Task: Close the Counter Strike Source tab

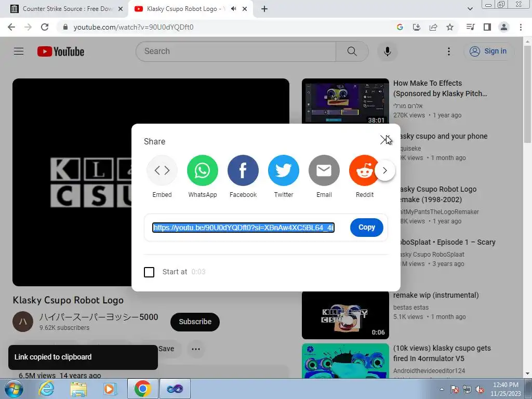Action: (x=121, y=9)
